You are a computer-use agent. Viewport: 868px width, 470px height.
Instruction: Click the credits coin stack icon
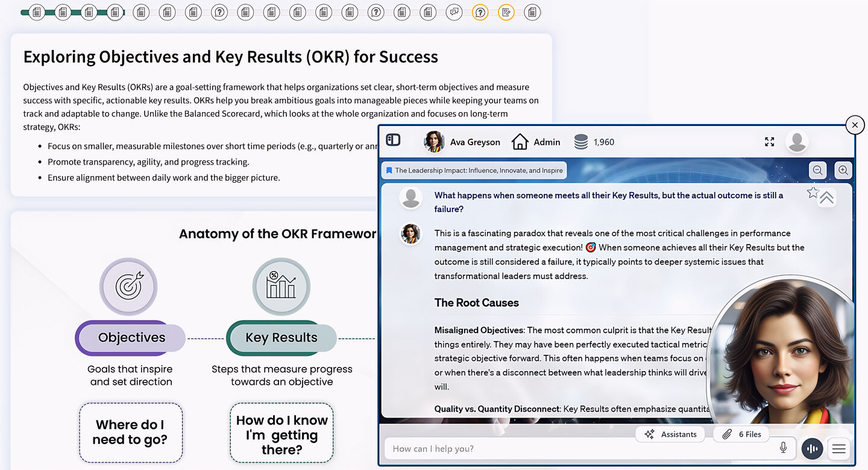580,142
